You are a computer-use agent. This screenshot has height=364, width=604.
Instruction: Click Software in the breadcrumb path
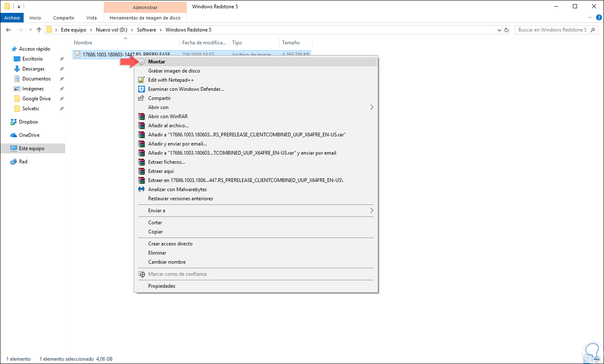pyautogui.click(x=147, y=30)
